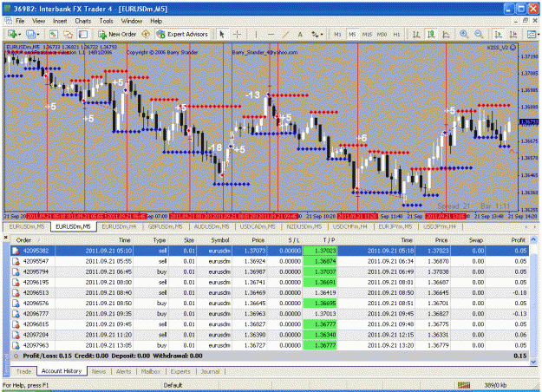
Task: Set timeframe to M15
Action: [x=367, y=34]
